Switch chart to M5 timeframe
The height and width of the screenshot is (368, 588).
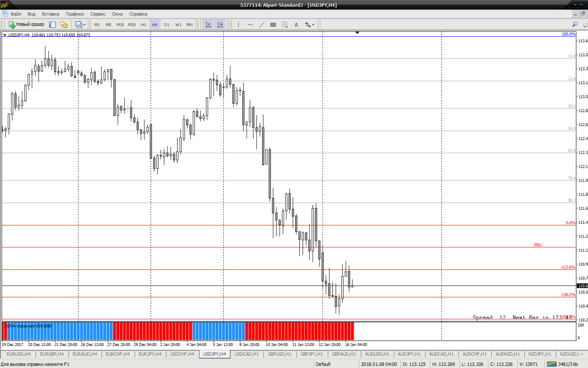[108, 25]
